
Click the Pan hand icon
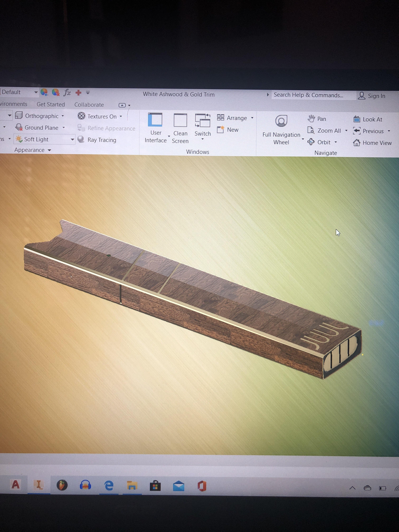tap(311, 118)
